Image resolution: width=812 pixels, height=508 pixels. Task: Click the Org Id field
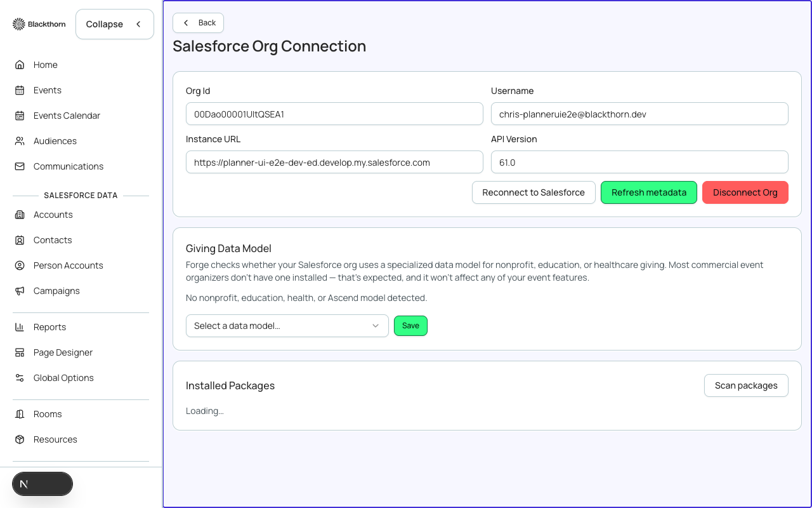coord(334,114)
